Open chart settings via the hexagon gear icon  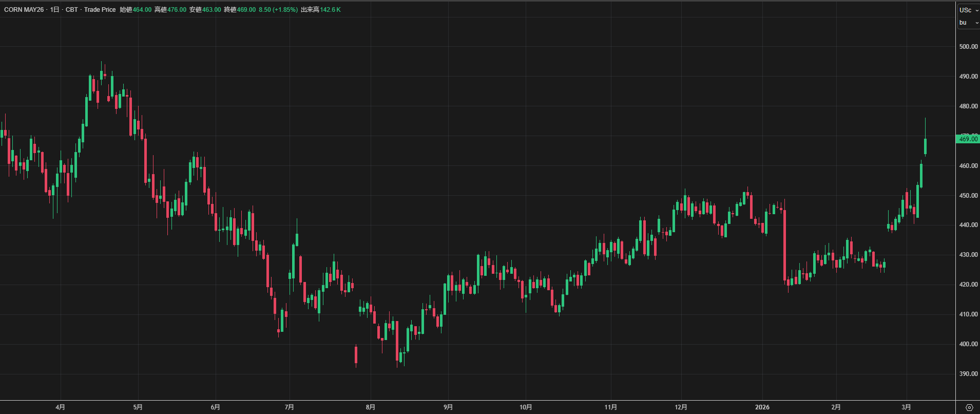coord(969,407)
